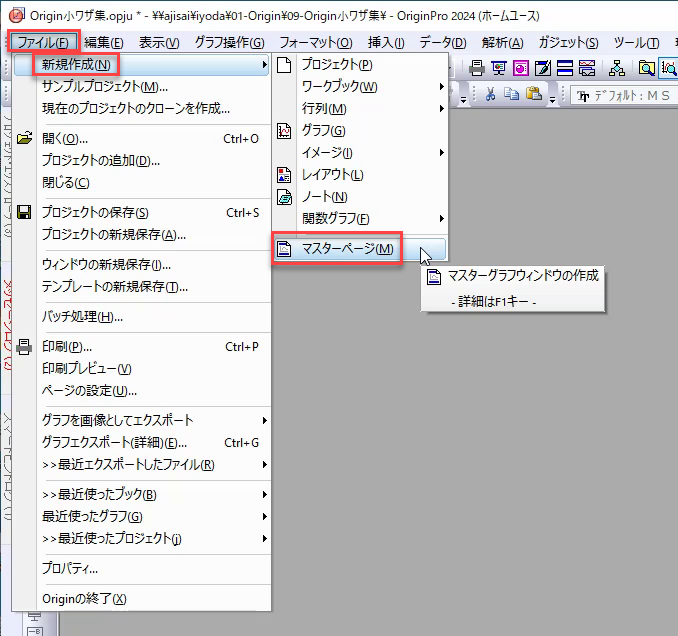Open toolbar options arrow after Paste icon
Image resolution: width=678 pixels, height=636 pixels.
(x=552, y=100)
